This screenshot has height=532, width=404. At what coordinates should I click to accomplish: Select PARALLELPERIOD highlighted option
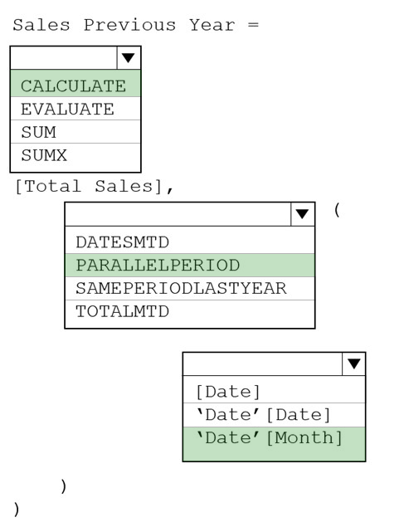pyautogui.click(x=190, y=265)
